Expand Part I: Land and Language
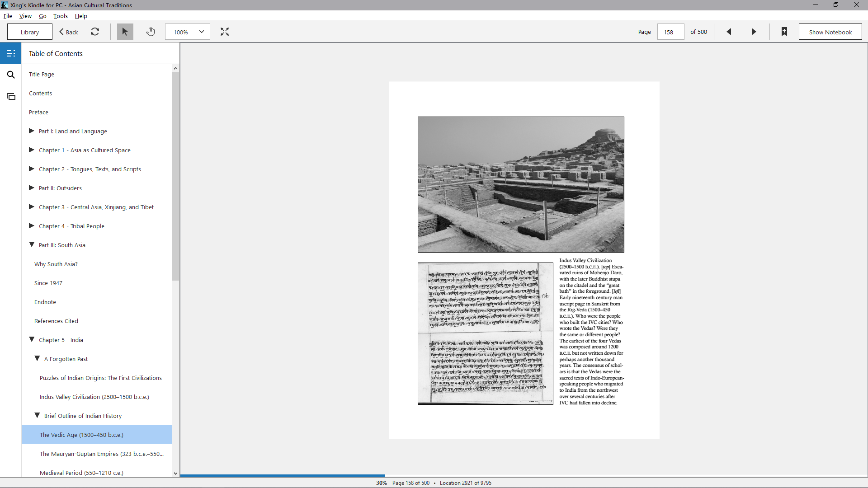 32,131
